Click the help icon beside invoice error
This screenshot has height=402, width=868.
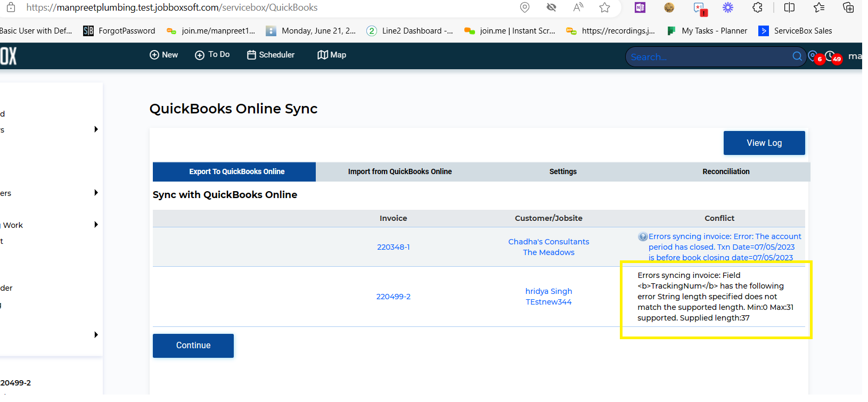coord(643,236)
